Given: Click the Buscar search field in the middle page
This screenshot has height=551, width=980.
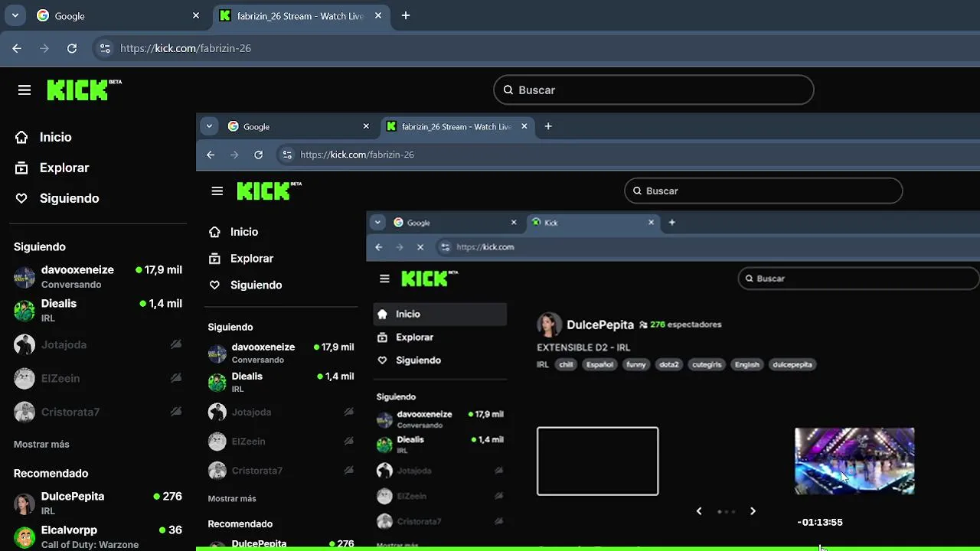Looking at the screenshot, I should (x=763, y=191).
